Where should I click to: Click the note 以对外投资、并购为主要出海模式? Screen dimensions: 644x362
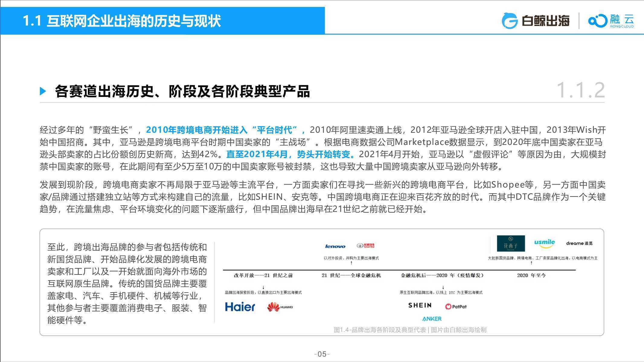pos(351,258)
